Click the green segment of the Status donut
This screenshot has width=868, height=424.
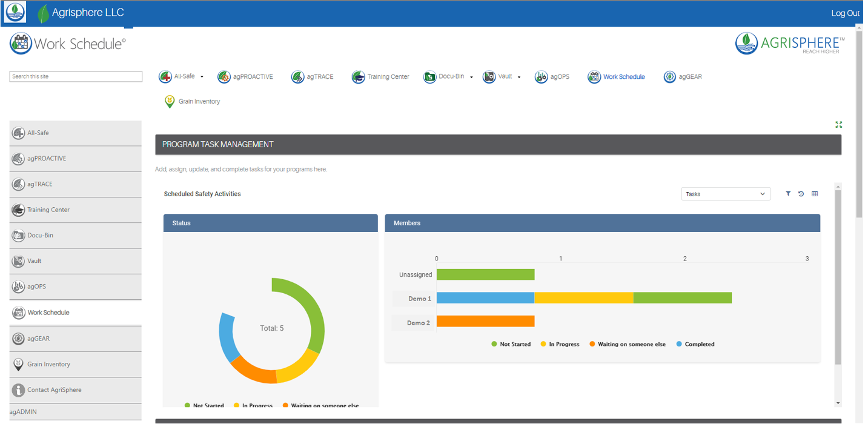tap(313, 308)
